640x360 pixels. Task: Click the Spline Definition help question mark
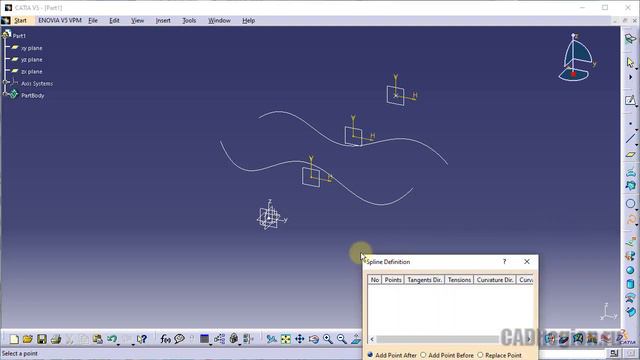click(504, 262)
